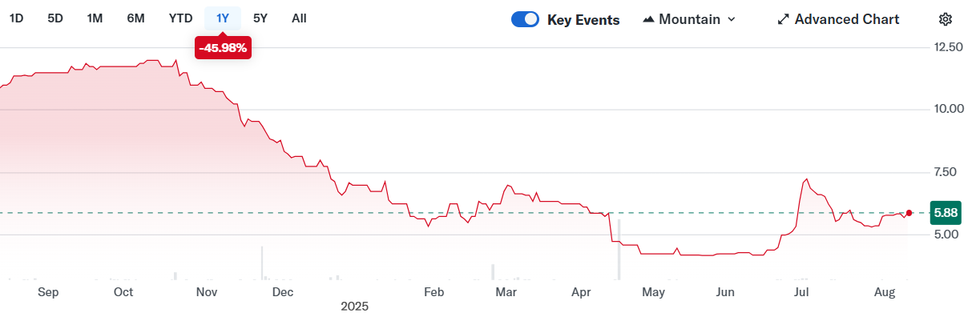Show the 6M chart range
This screenshot has width=980, height=325.
(135, 18)
